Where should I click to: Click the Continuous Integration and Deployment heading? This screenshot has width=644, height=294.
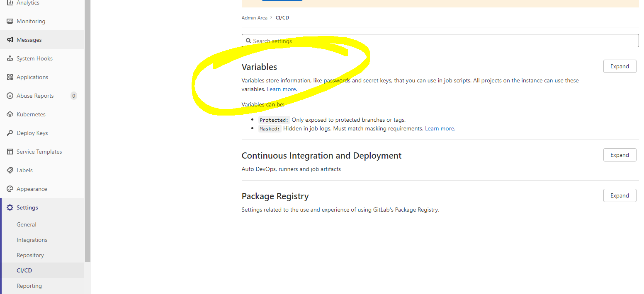pos(321,156)
